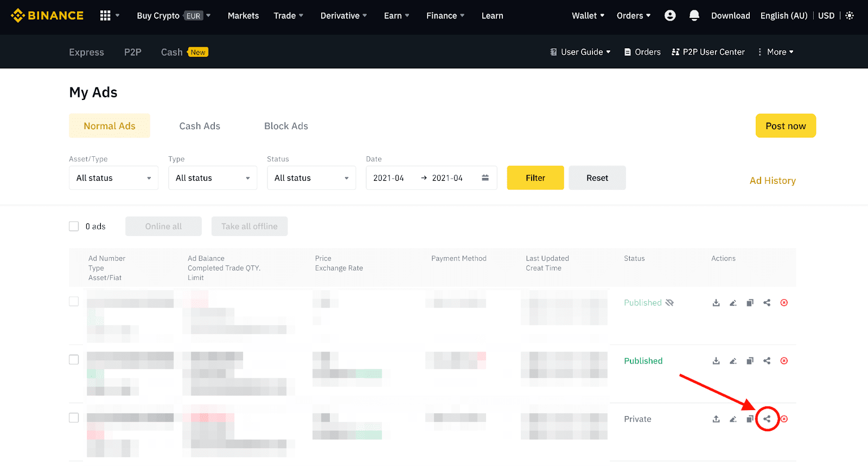Share the bold green Published ad
This screenshot has width=868, height=466.
(x=767, y=361)
